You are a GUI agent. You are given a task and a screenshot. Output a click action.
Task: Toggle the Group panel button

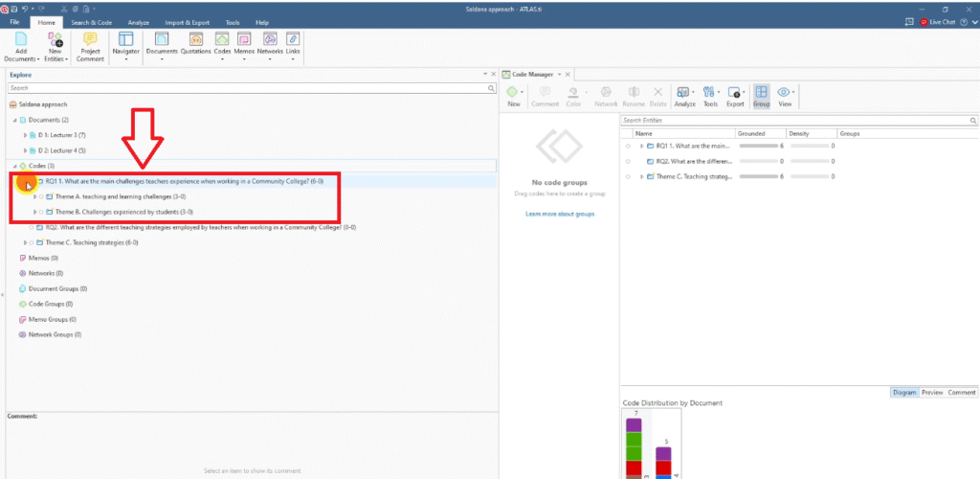(761, 96)
